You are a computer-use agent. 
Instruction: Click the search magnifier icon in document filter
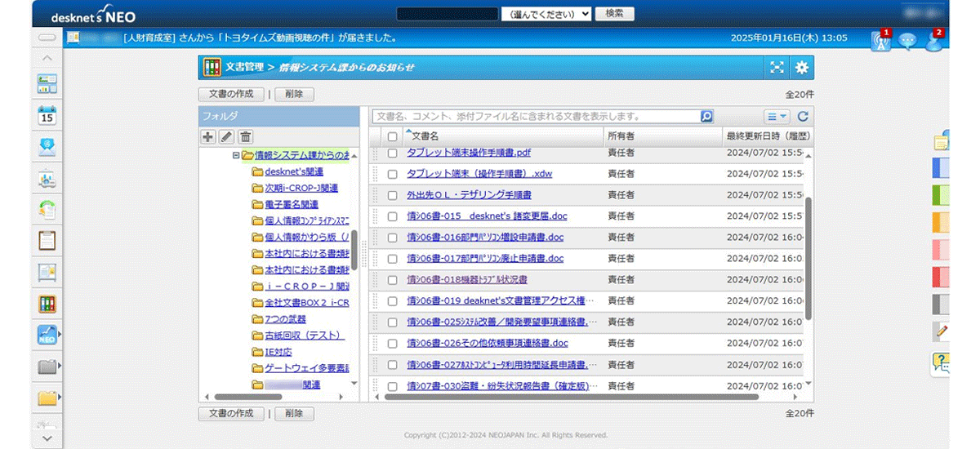(706, 117)
